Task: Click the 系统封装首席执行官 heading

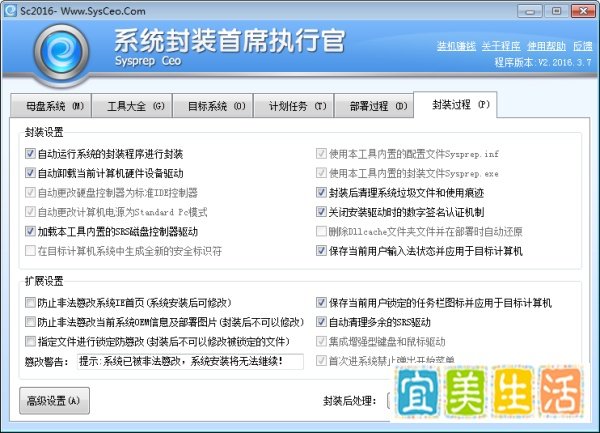Action: click(x=230, y=41)
